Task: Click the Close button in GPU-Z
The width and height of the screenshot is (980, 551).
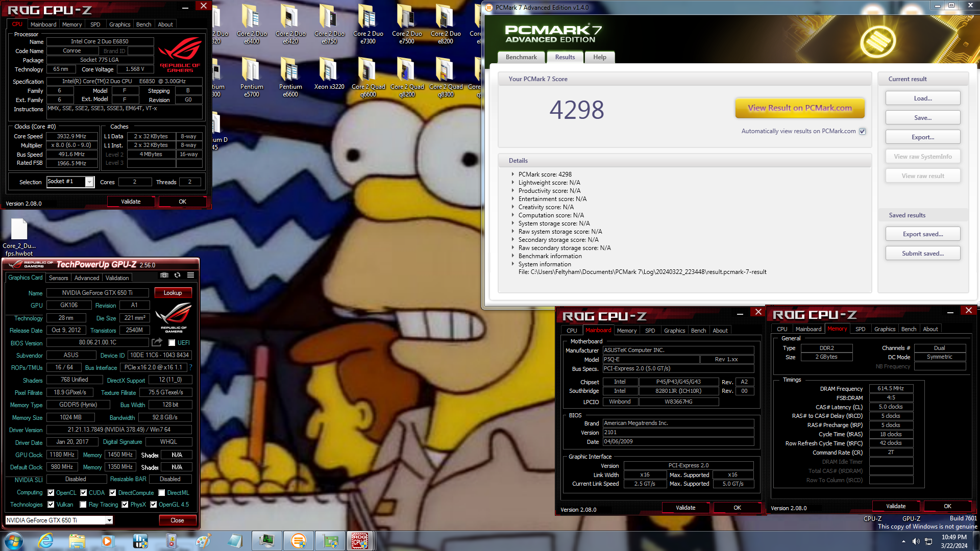Action: click(x=177, y=520)
